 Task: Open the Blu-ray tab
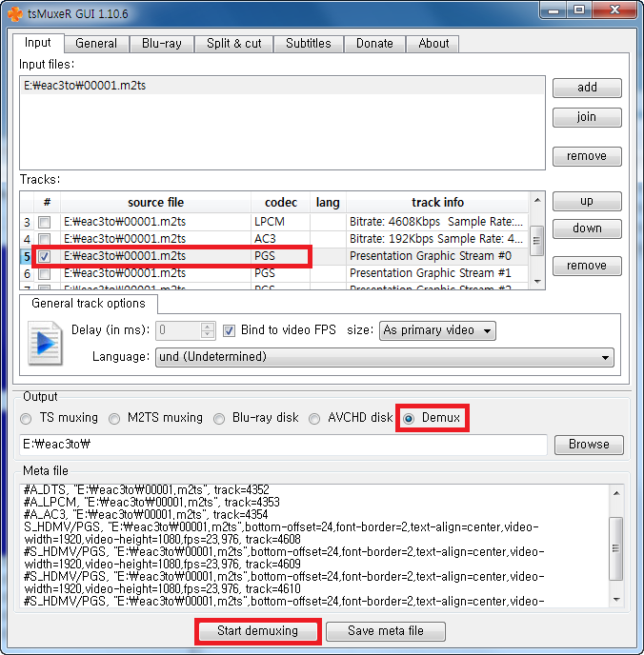[162, 44]
